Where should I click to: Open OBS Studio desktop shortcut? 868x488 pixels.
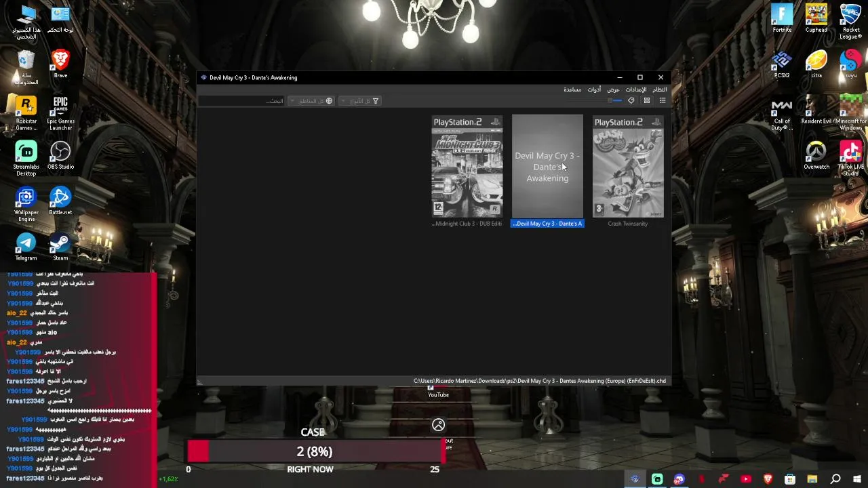(x=60, y=155)
